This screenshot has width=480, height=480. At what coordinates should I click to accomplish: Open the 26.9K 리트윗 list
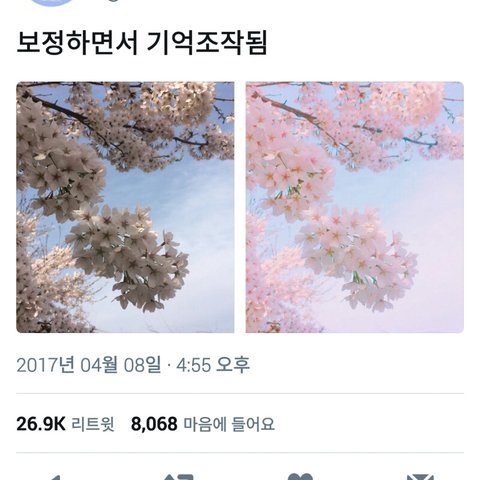coord(65,424)
